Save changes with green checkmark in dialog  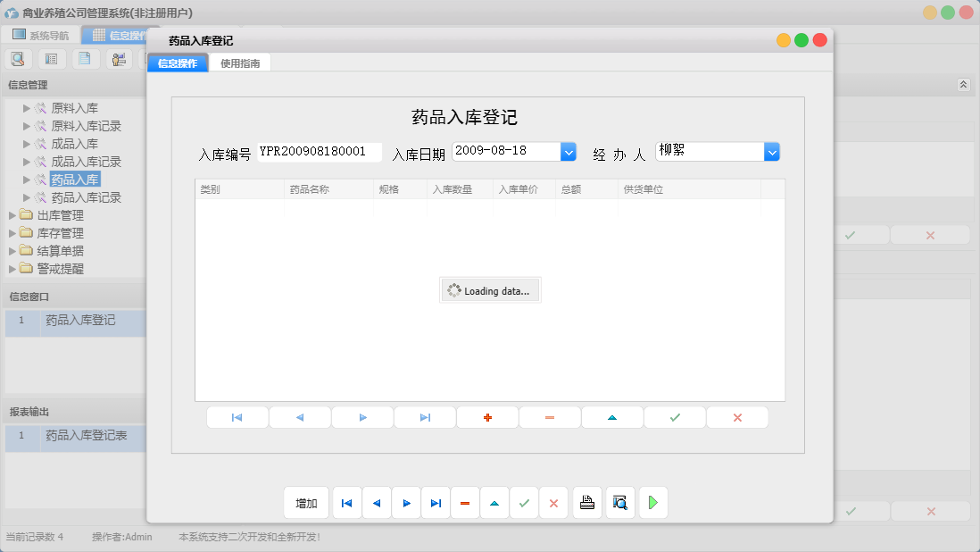point(675,416)
